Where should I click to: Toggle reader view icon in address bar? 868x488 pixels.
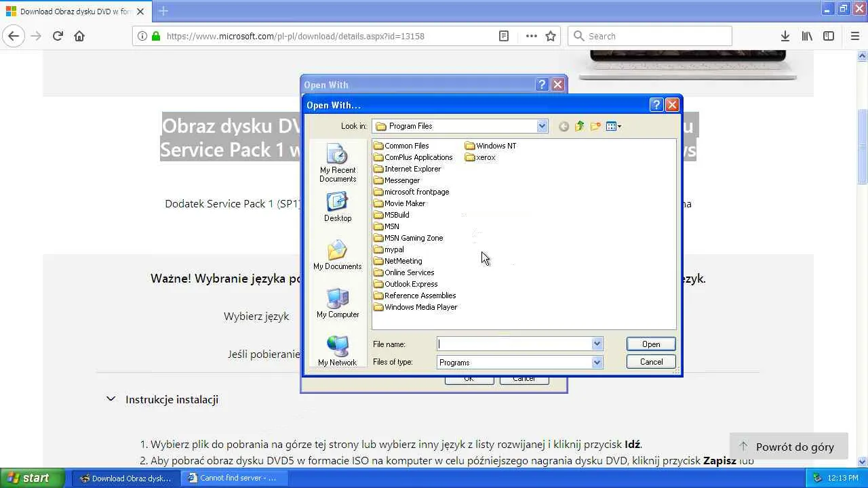pyautogui.click(x=504, y=36)
